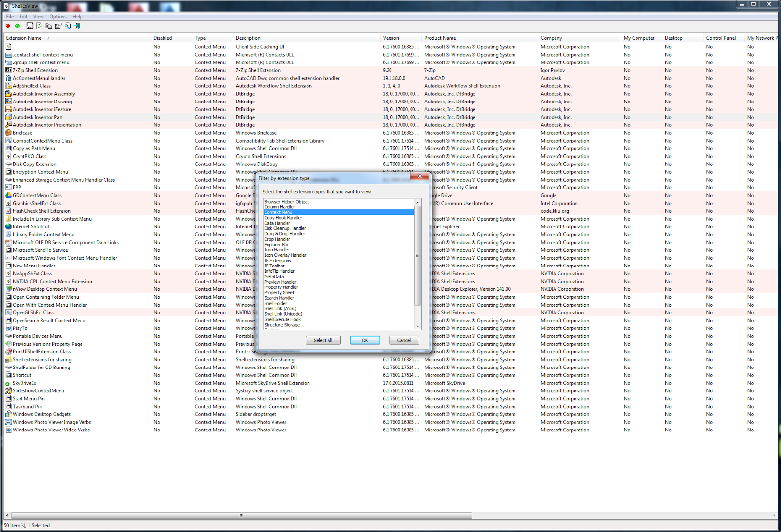The height and width of the screenshot is (532, 781).
Task: Open the Options menu
Action: [58, 16]
